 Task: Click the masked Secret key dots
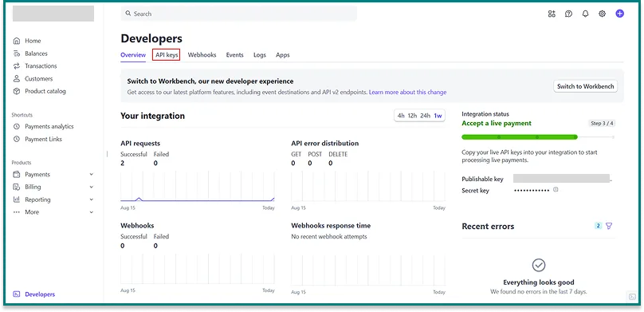pyautogui.click(x=532, y=191)
